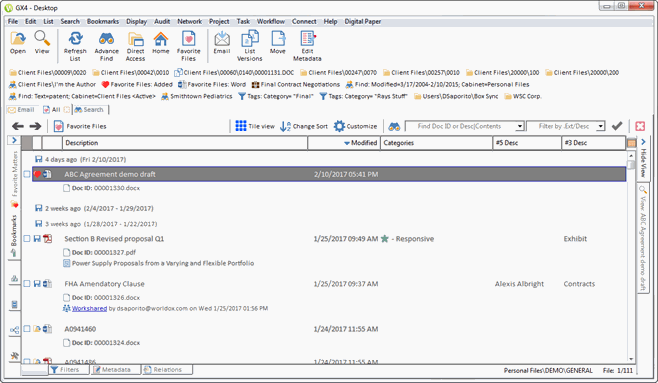Open Smithtown Pediatrics bookmark
658x383 pixels.
click(x=197, y=96)
